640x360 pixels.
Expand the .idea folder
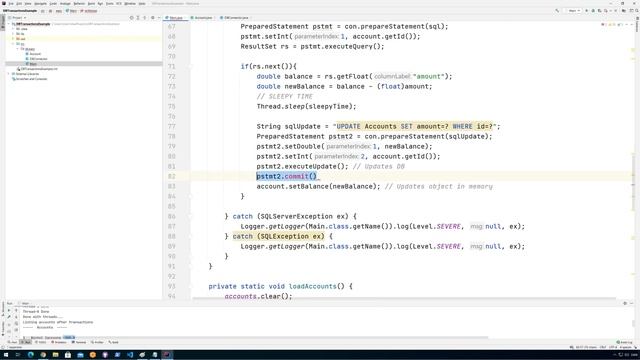pos(13,29)
